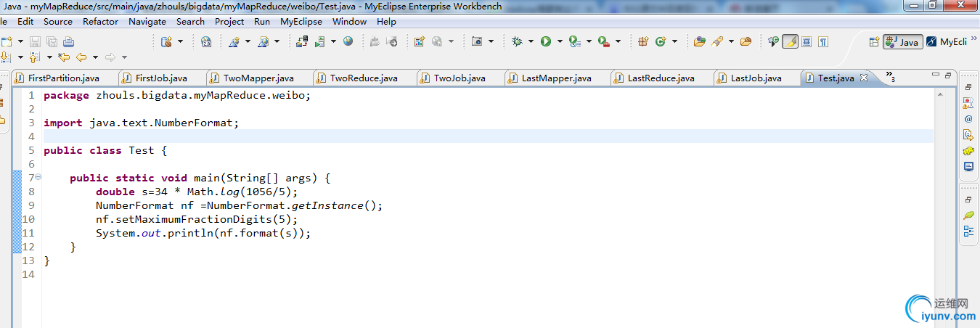Switch to the MyEclipse perspective
This screenshot has width=980, height=328.
pos(947,42)
